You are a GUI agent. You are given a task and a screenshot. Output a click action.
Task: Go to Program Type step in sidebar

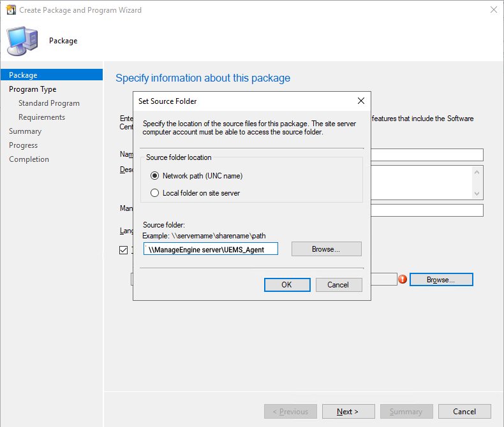click(33, 89)
